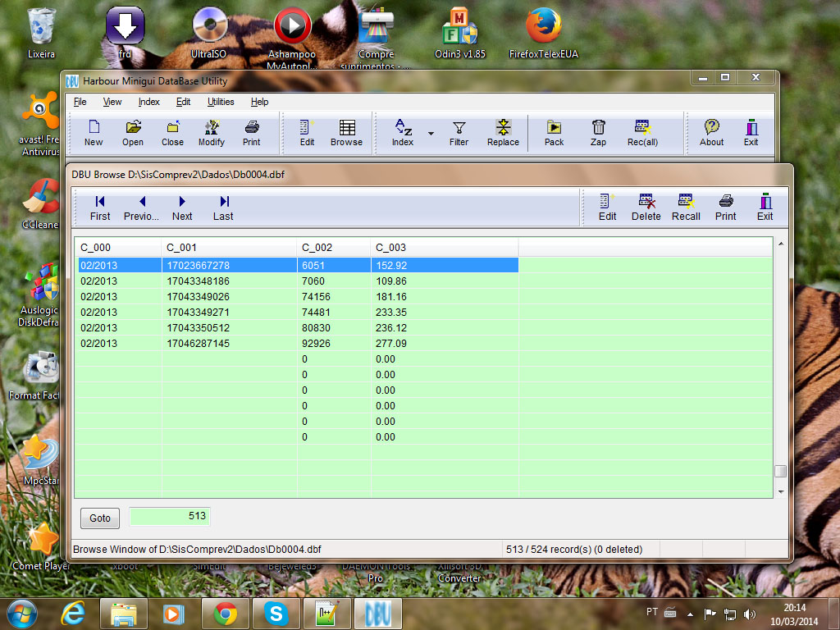This screenshot has height=630, width=840.
Task: Jump to First record
Action: [100, 207]
